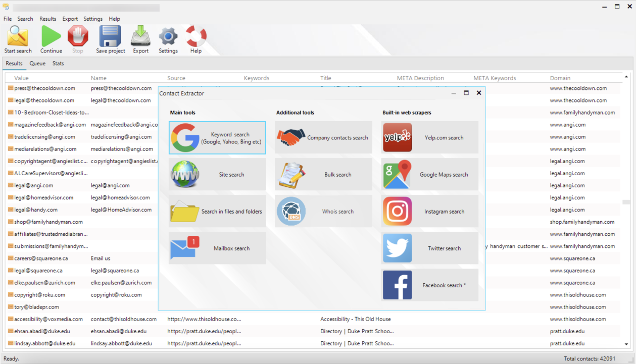The height and width of the screenshot is (364, 636).
Task: Open the Settings menu in menu bar
Action: pyautogui.click(x=93, y=19)
